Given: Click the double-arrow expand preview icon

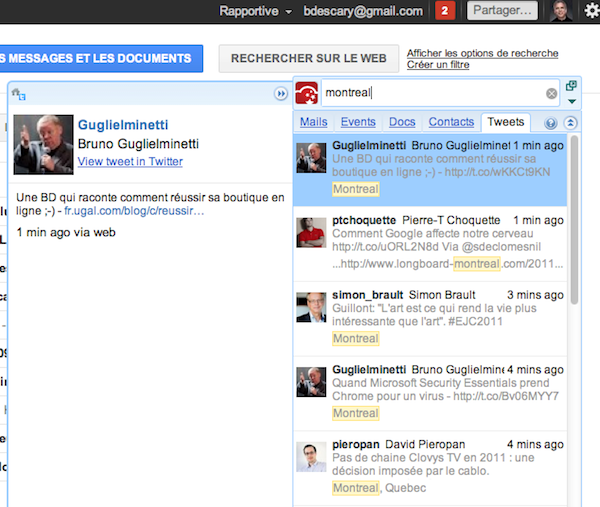Looking at the screenshot, I should tap(281, 94).
